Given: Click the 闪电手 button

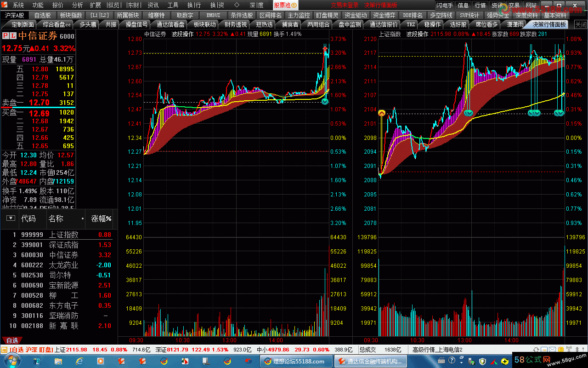Looking at the screenshot, I should [445, 5].
